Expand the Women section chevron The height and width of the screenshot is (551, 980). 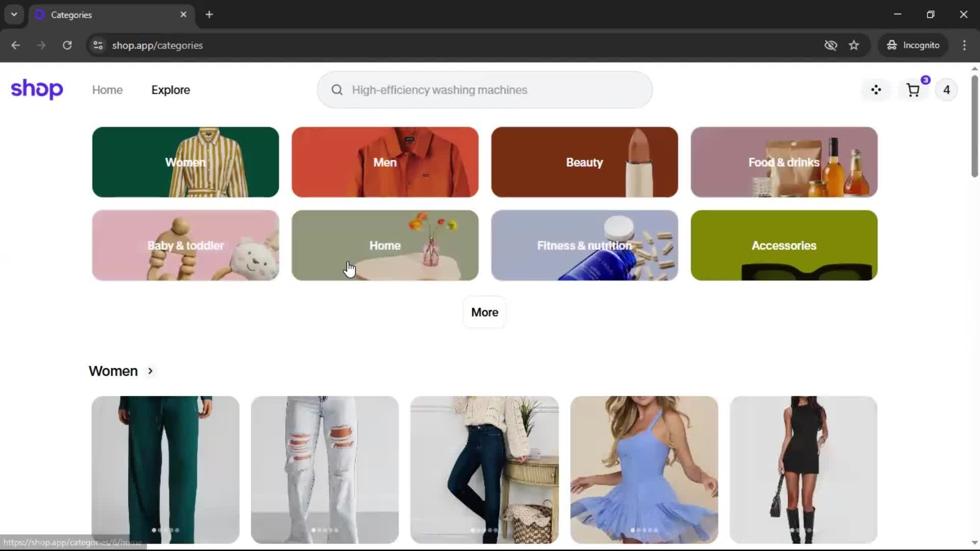(x=151, y=371)
